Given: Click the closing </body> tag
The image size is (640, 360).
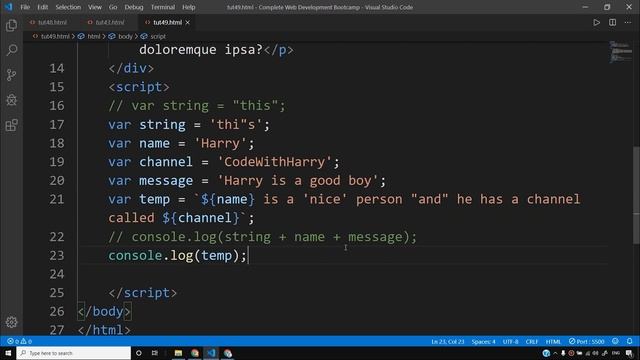Looking at the screenshot, I should 104,311.
